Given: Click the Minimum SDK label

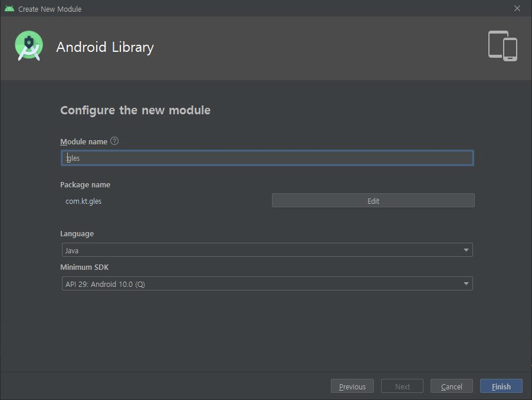Looking at the screenshot, I should coord(84,267).
